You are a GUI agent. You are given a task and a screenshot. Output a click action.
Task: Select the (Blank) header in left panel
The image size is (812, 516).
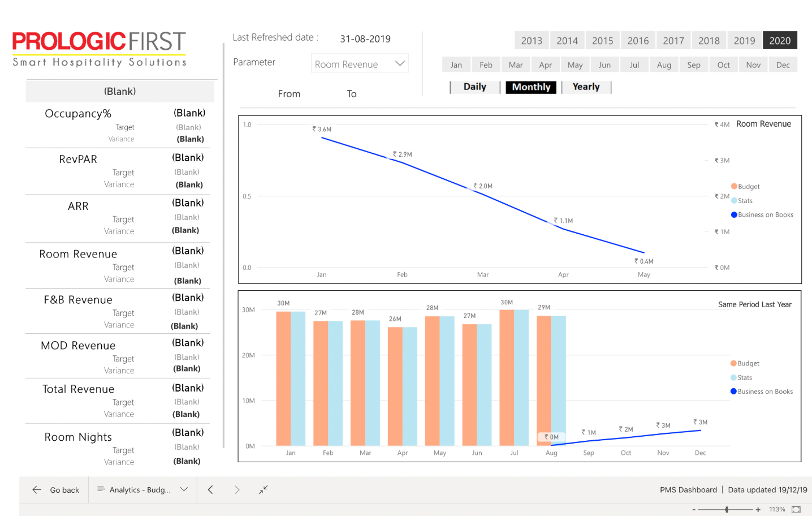[x=120, y=92]
